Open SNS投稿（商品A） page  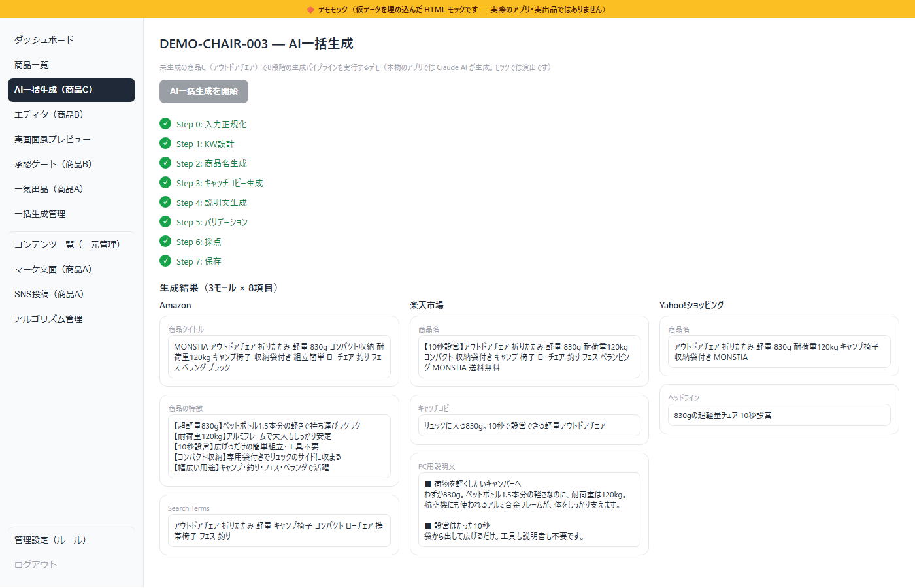point(71,294)
